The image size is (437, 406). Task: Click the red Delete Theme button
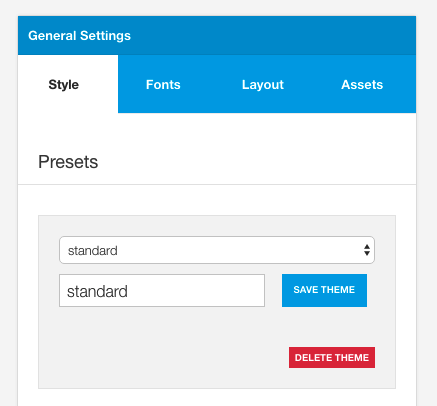[x=332, y=358]
